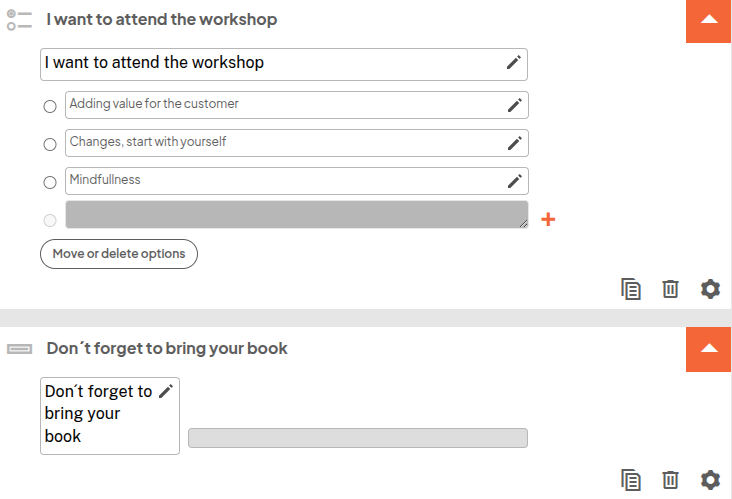Copy the 'bring your book' question

point(630,480)
